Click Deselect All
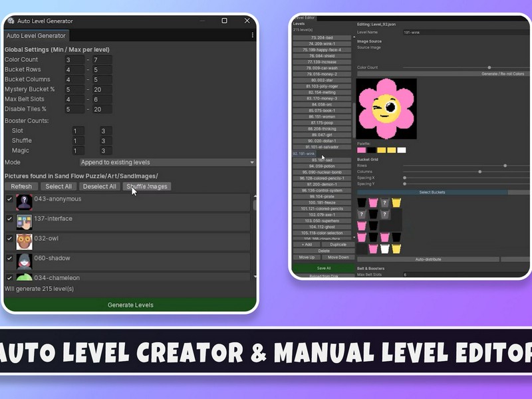Viewport: 532px width, 399px height. coord(99,187)
